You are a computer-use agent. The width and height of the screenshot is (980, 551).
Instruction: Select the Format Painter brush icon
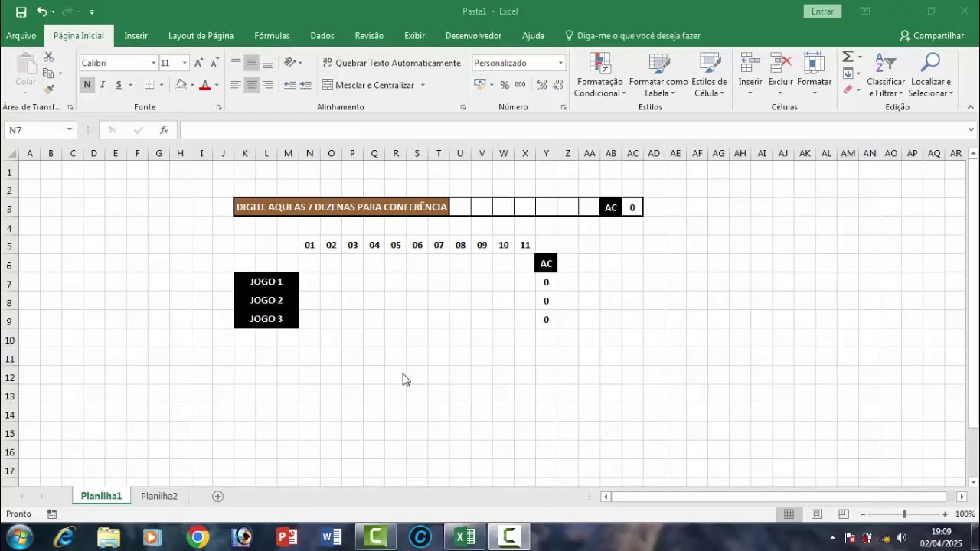[48, 90]
